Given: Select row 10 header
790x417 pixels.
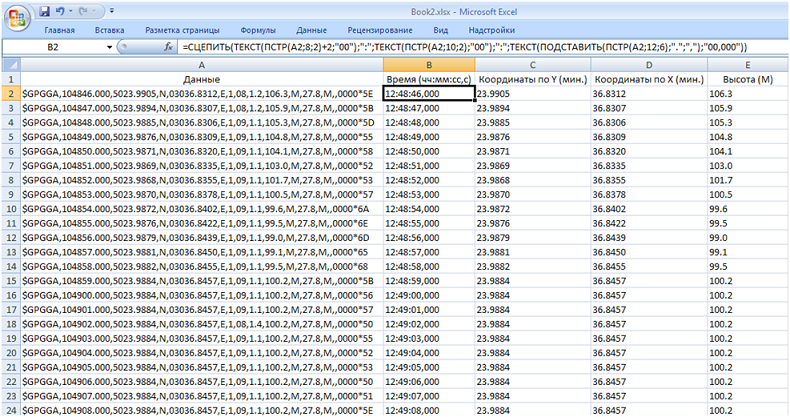Looking at the screenshot, I should point(11,209).
